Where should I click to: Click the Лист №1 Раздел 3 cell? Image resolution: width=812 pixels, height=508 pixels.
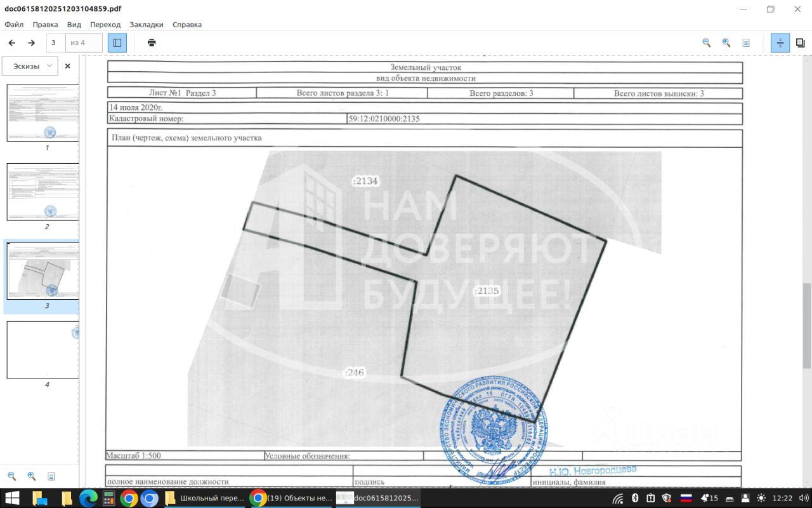pos(182,93)
